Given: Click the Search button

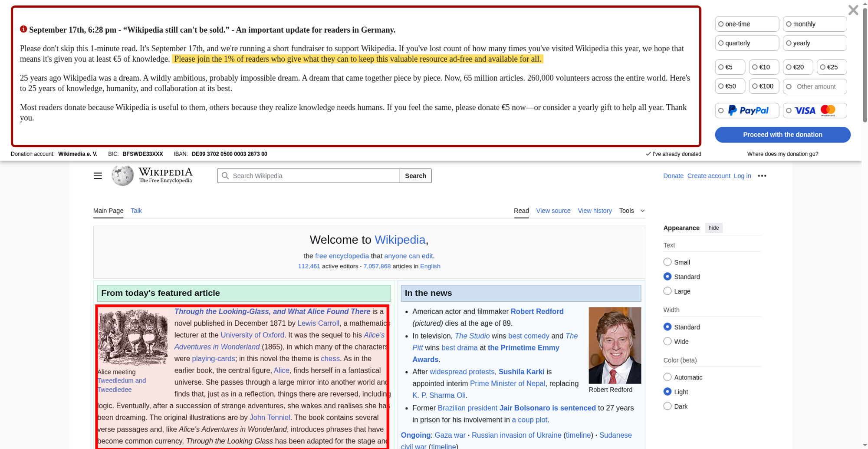Looking at the screenshot, I should 415,176.
